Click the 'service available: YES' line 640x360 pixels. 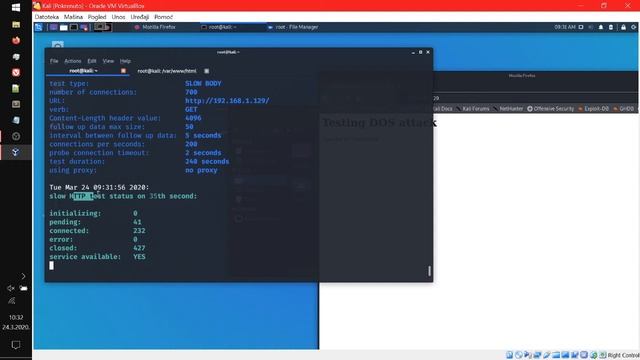(97, 257)
